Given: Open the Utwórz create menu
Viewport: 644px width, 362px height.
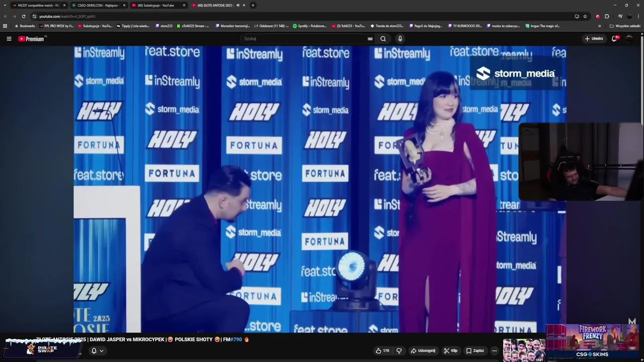Looking at the screenshot, I should click(594, 39).
